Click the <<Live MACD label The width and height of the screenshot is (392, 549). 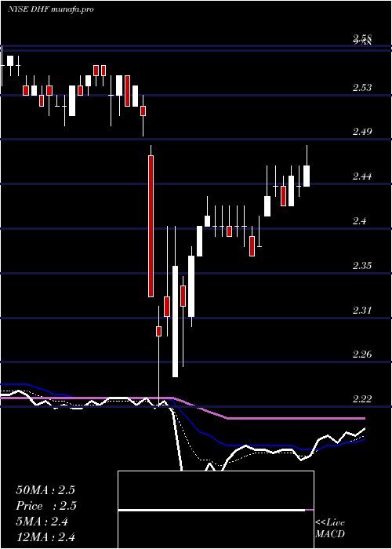click(x=330, y=529)
